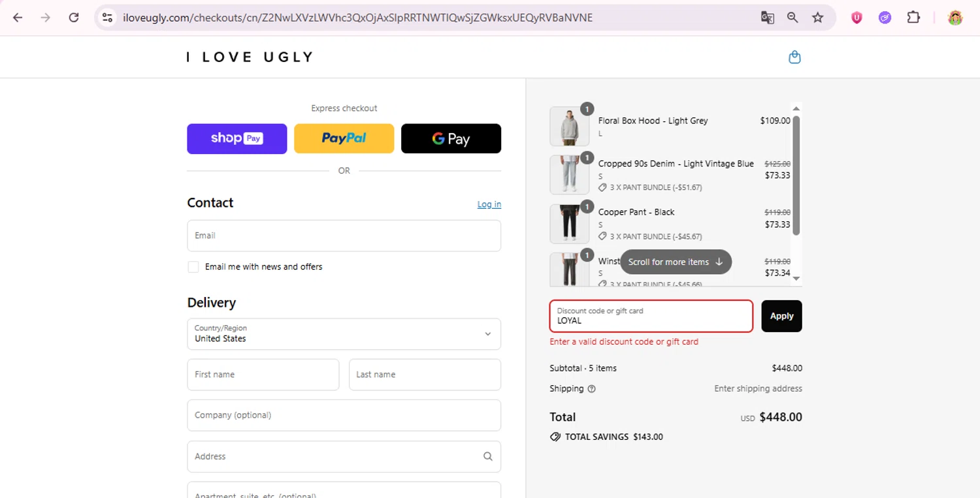Click Floral Box Hood - Light Grey text
Viewport: 980px width, 498px height.
point(653,121)
